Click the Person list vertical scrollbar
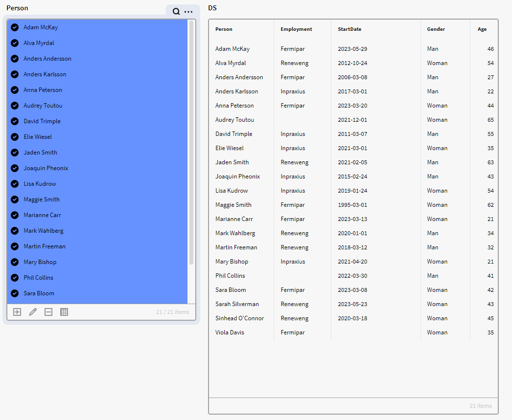The width and height of the screenshot is (512, 420). click(x=191, y=142)
